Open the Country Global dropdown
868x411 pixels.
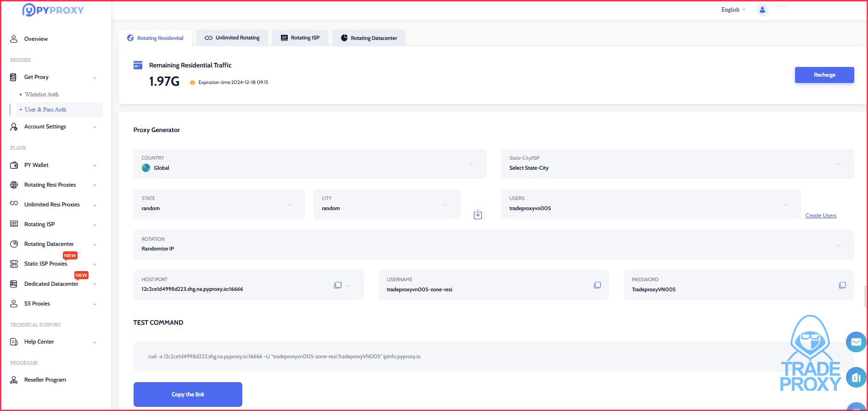[310, 164]
